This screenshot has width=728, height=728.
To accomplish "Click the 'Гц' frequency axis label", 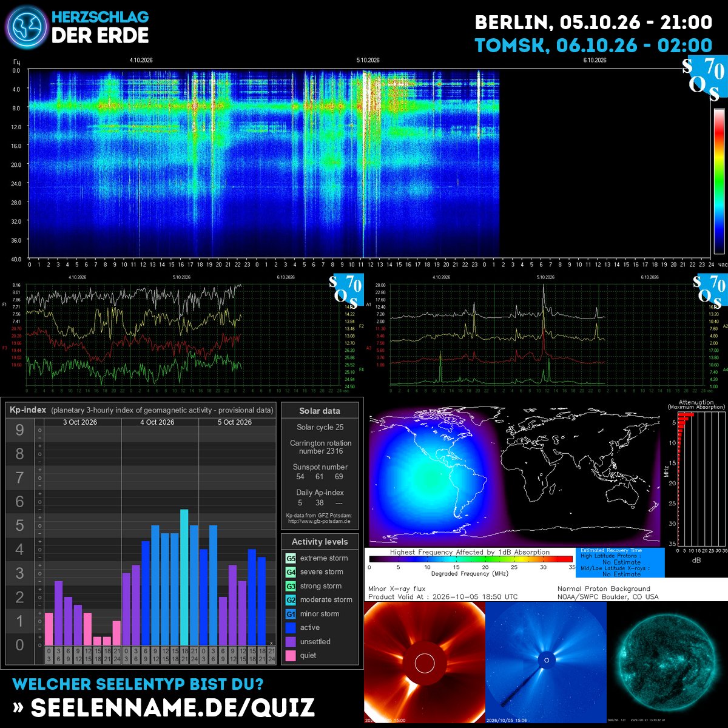I will point(16,62).
